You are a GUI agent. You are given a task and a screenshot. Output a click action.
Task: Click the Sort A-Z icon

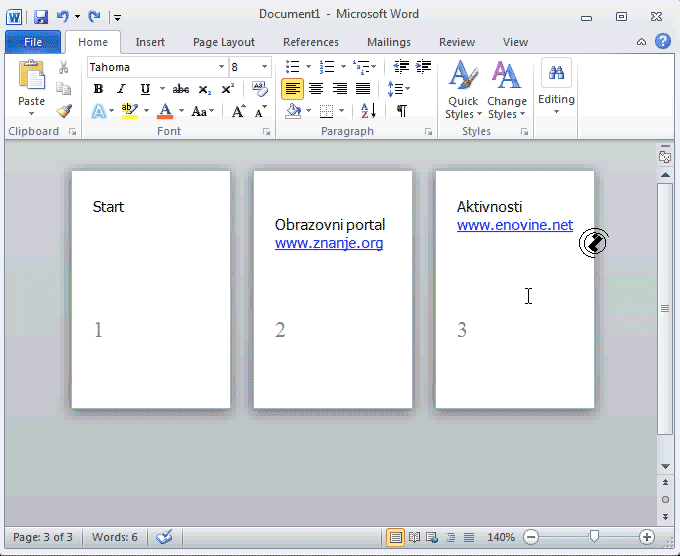368,111
